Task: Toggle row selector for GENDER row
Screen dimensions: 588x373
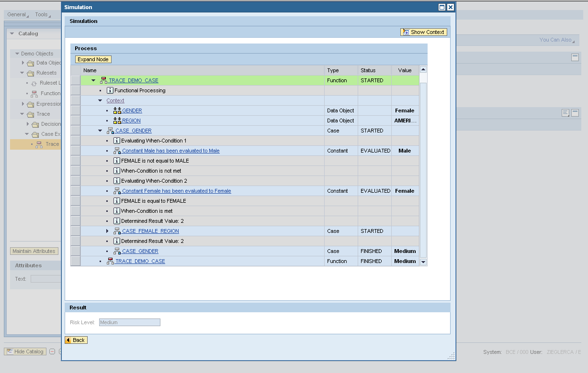Action: pos(75,110)
